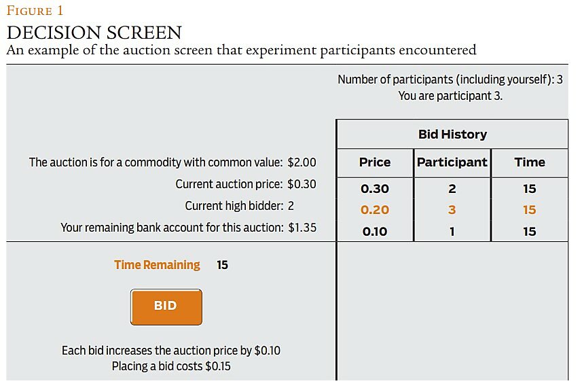Viewport: 582px width, 392px height.
Task: Click the 'Placing a bid costs $0.15' note
Action: click(170, 366)
